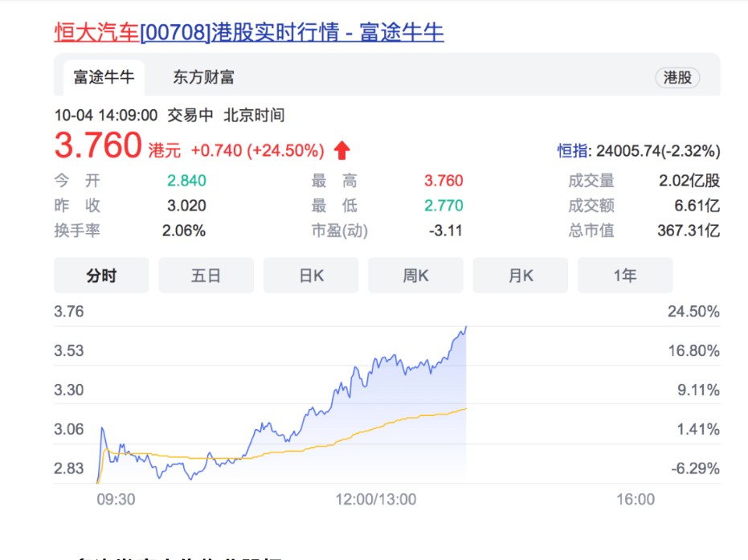Click the yellow average line's right end
This screenshot has width=748, height=560.
pos(465,409)
